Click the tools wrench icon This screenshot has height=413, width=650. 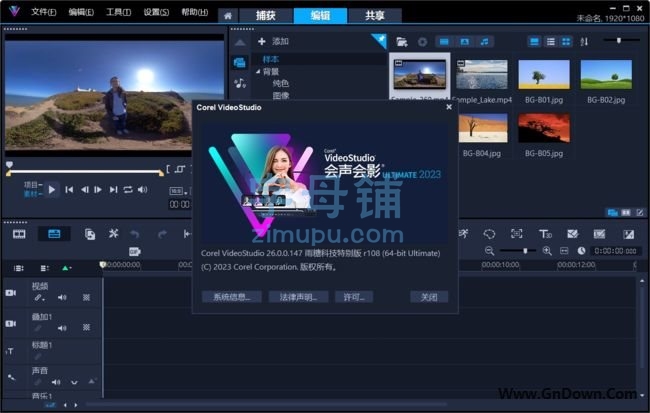tap(113, 234)
